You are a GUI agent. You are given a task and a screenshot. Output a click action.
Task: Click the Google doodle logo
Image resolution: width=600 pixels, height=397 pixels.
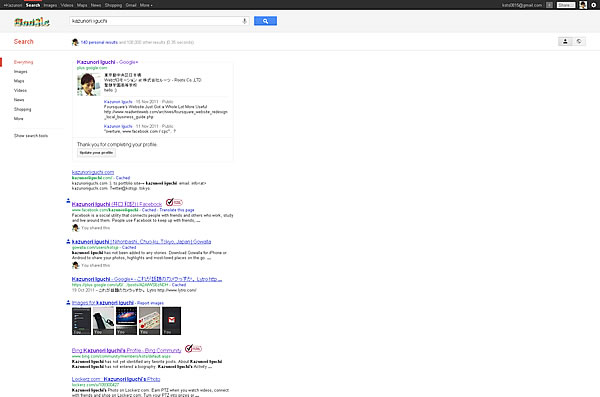[x=32, y=22]
